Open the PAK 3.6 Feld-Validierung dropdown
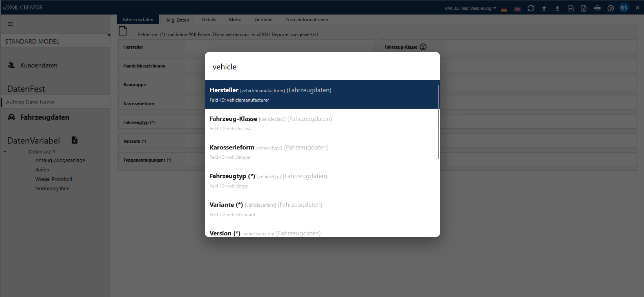Screen dimensions: 644x297 (x=470, y=8)
